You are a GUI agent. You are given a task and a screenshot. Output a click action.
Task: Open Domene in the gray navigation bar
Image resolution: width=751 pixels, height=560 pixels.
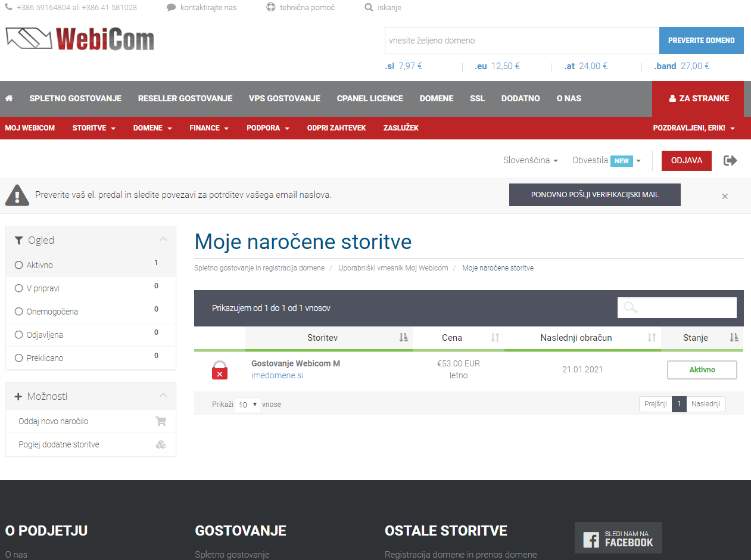437,98
